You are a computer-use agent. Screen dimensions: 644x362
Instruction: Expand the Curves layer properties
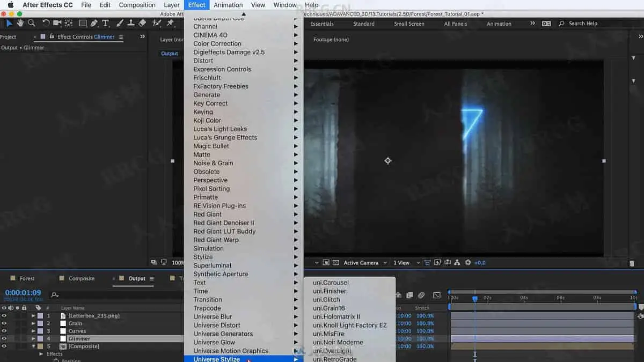click(x=33, y=331)
